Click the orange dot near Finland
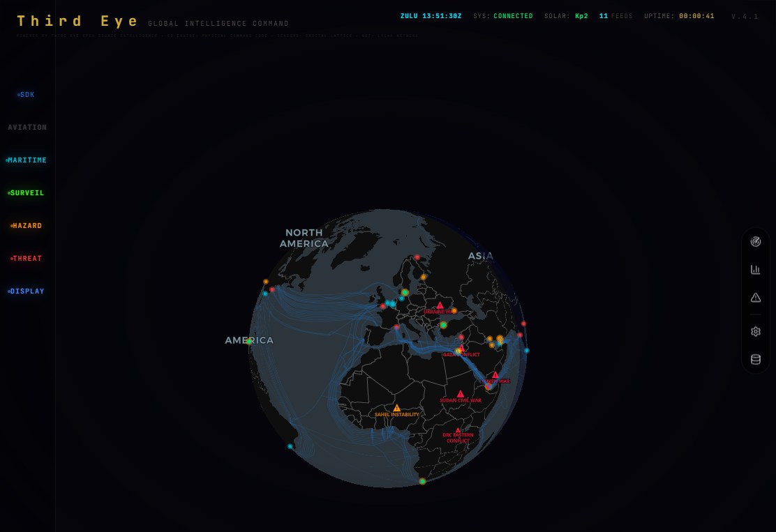The image size is (776, 532). point(423,277)
